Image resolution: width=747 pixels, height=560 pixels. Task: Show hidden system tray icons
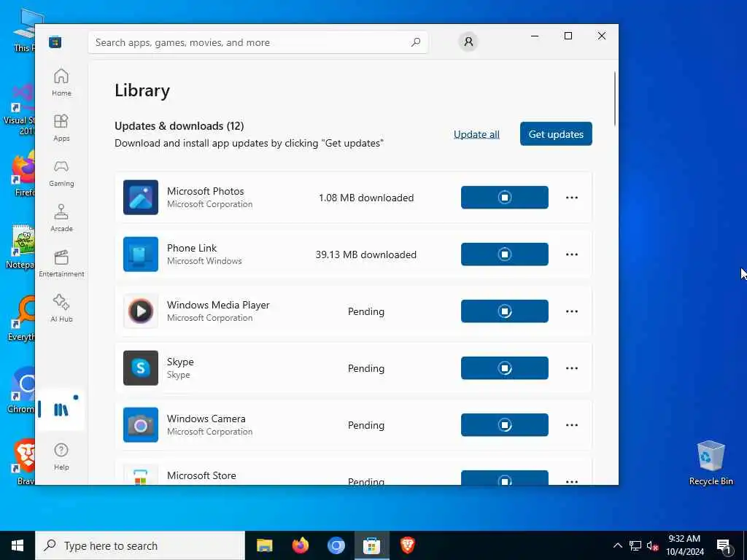tap(617, 545)
